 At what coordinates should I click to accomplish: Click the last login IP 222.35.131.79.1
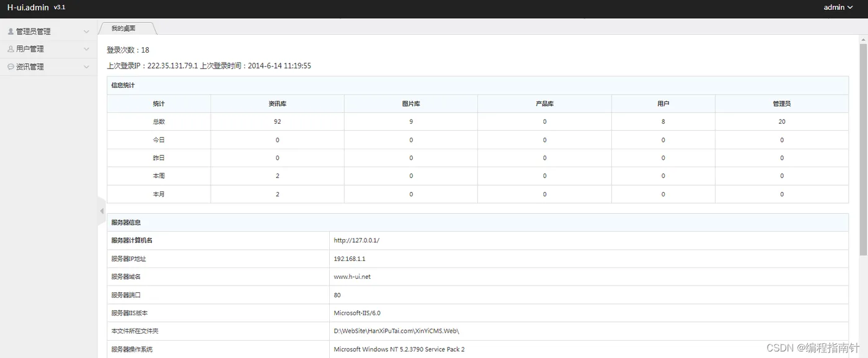coord(172,66)
